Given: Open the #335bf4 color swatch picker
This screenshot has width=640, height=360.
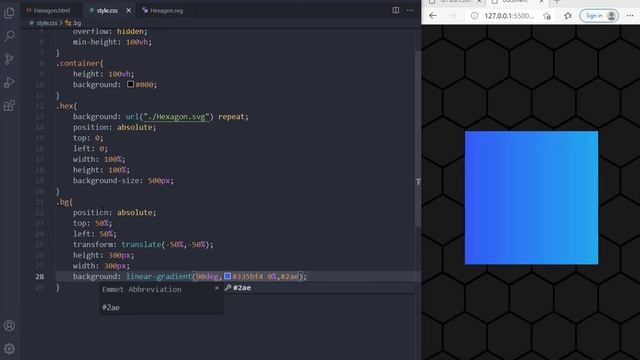Looking at the screenshot, I should pyautogui.click(x=228, y=276).
